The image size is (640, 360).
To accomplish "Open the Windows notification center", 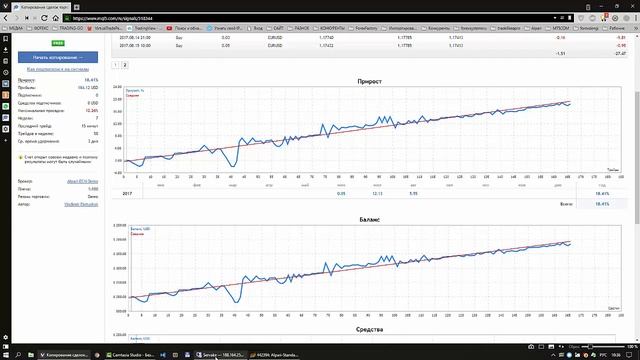I will [629, 355].
